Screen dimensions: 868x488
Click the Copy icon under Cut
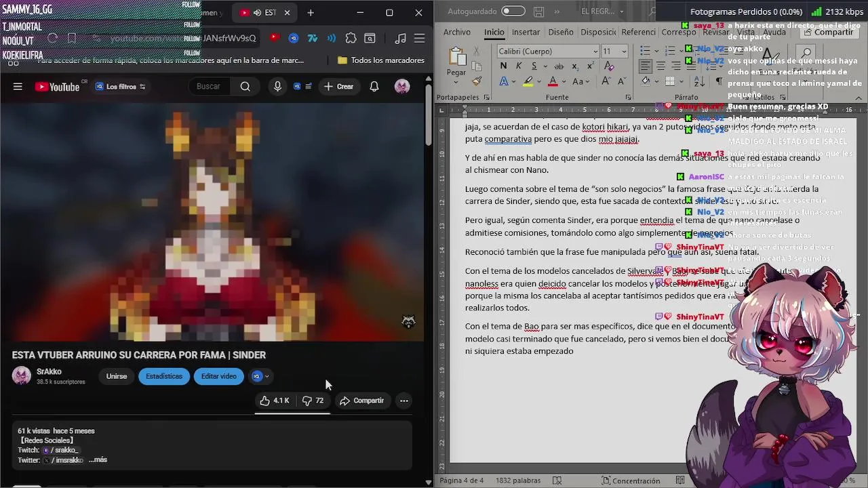[477, 66]
